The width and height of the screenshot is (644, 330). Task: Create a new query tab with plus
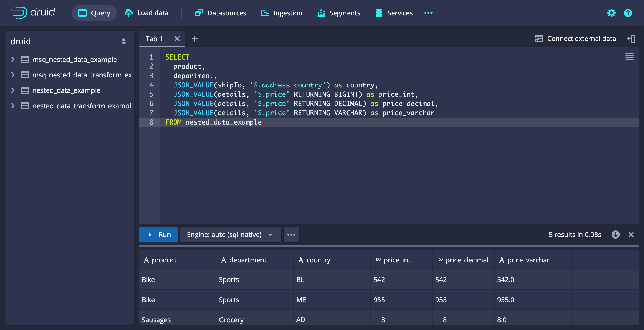tap(195, 39)
